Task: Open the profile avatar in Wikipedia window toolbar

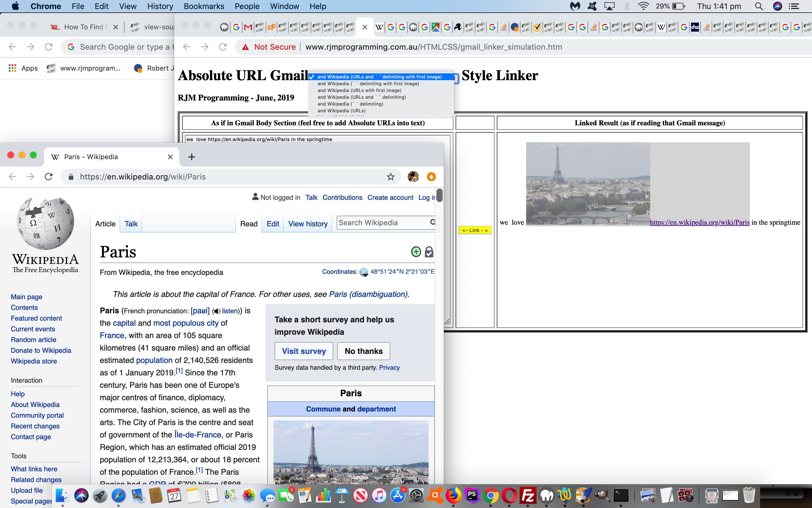Action: [x=413, y=177]
